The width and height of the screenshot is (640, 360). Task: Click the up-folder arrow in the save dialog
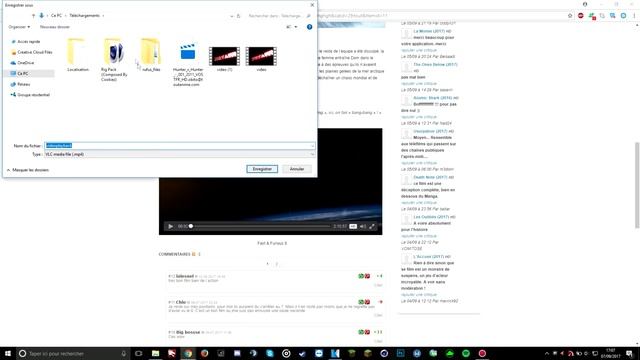pos(33,16)
